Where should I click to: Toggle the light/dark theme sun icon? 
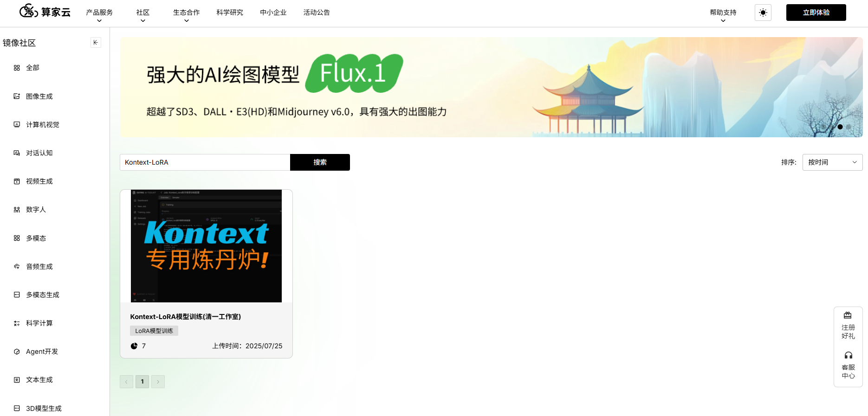(x=763, y=13)
